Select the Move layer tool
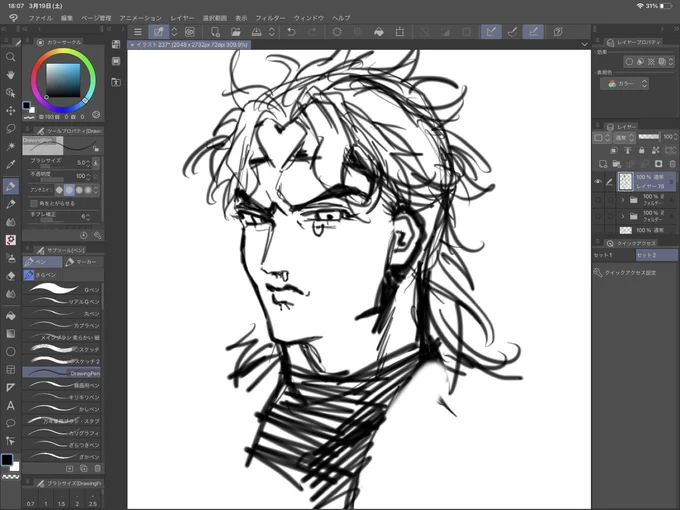Viewport: 680px width, 510px height. pyautogui.click(x=10, y=111)
